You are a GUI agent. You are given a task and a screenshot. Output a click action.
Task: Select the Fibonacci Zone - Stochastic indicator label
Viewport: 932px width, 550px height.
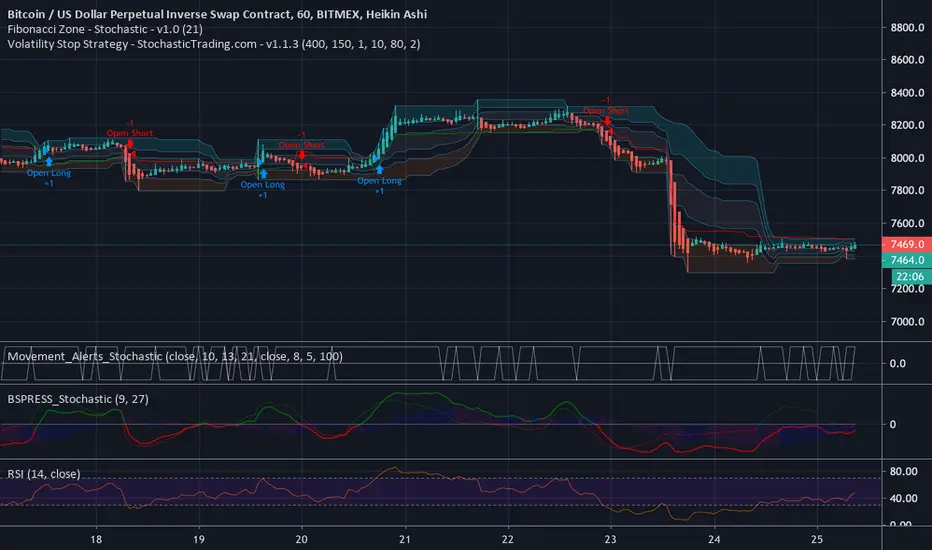tap(105, 29)
